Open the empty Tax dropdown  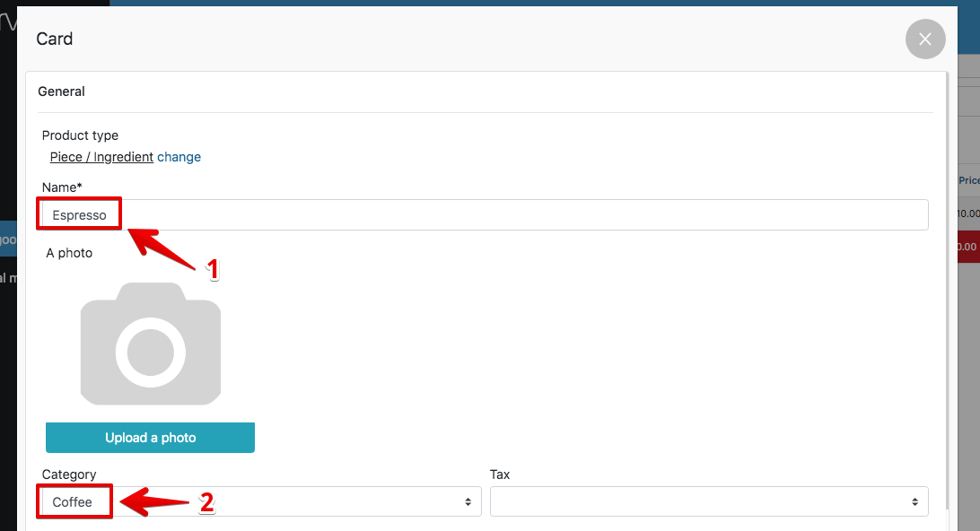tap(708, 502)
